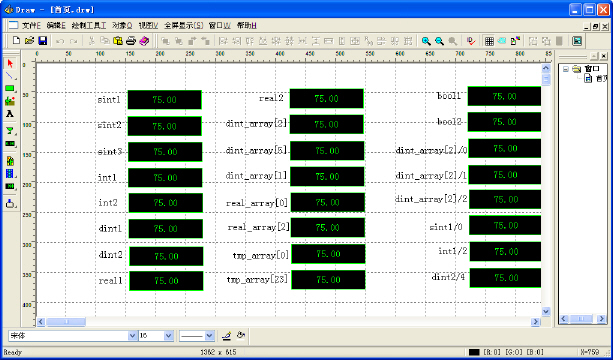Open the 视图 menu
The image size is (613, 360).
[x=149, y=26]
